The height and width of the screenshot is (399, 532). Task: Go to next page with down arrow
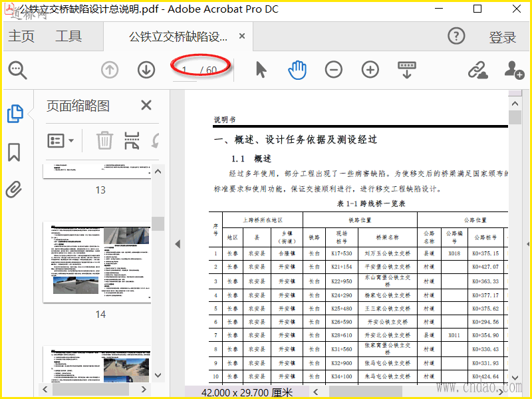[146, 70]
